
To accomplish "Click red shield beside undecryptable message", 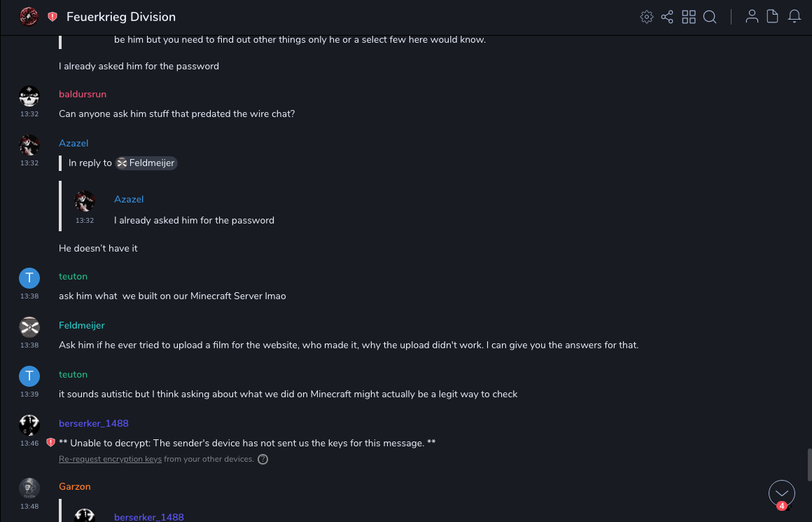I will pyautogui.click(x=50, y=443).
